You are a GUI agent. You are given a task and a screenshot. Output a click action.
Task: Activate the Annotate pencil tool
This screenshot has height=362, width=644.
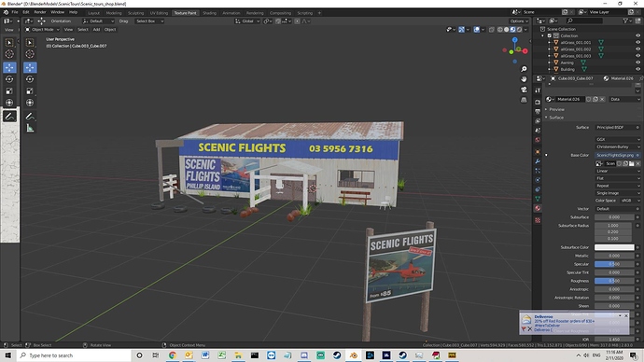click(30, 117)
